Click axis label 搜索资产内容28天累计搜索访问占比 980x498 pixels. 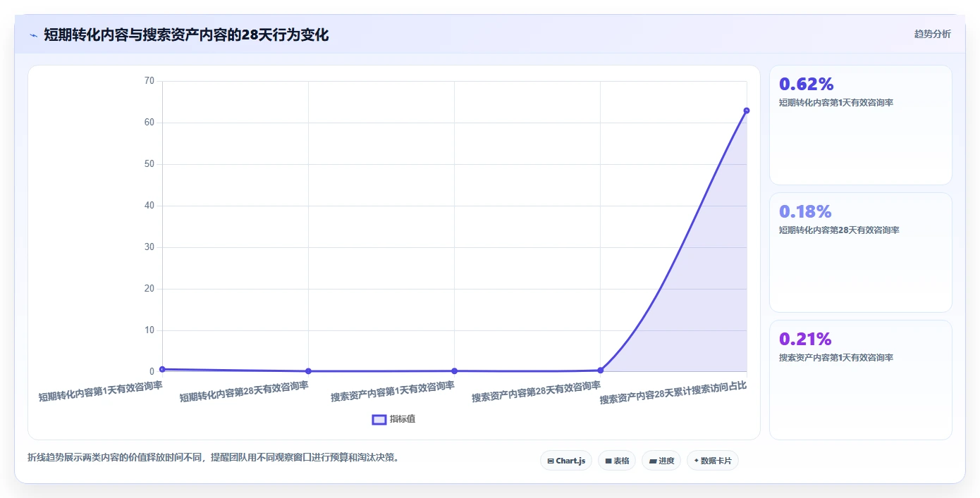(x=673, y=393)
